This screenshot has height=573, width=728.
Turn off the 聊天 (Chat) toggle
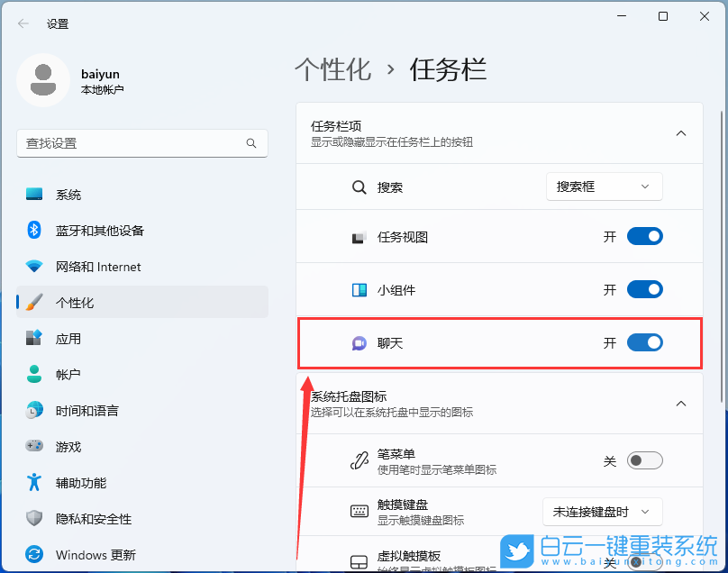644,342
